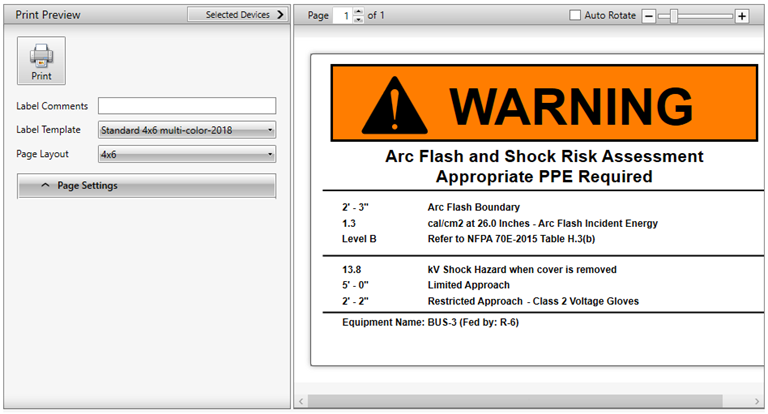Open the Page Layout dropdown

(186, 155)
